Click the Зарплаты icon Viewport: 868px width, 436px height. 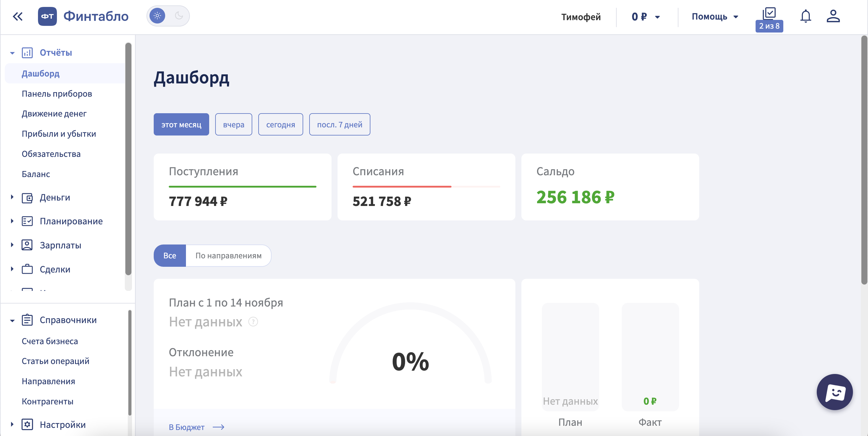click(x=28, y=245)
